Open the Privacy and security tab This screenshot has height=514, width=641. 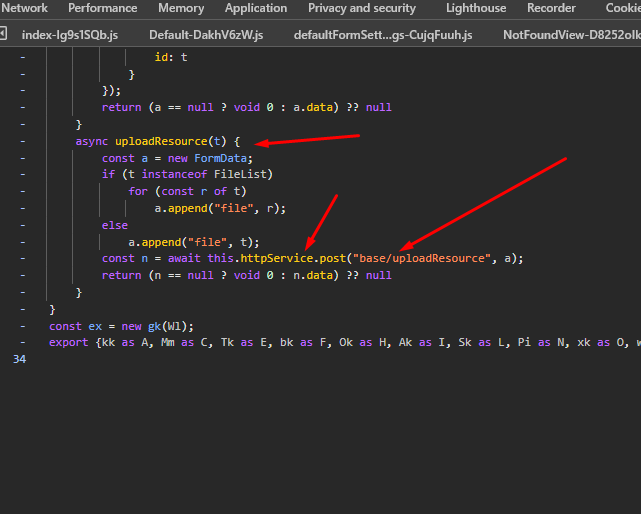362,8
